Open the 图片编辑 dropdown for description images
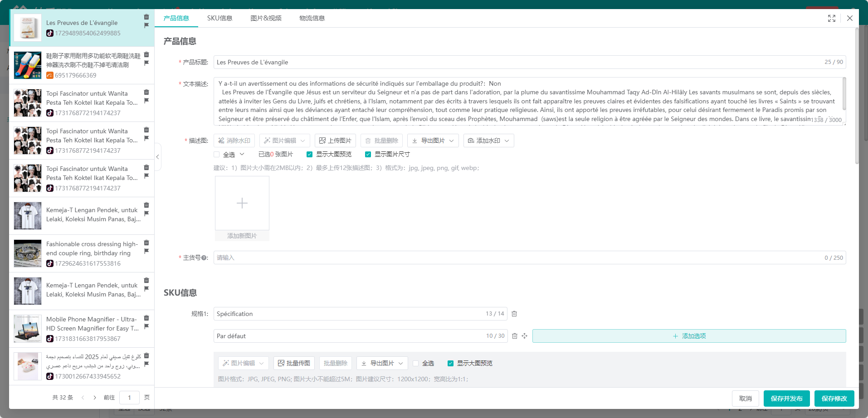The image size is (868, 418). tap(285, 141)
